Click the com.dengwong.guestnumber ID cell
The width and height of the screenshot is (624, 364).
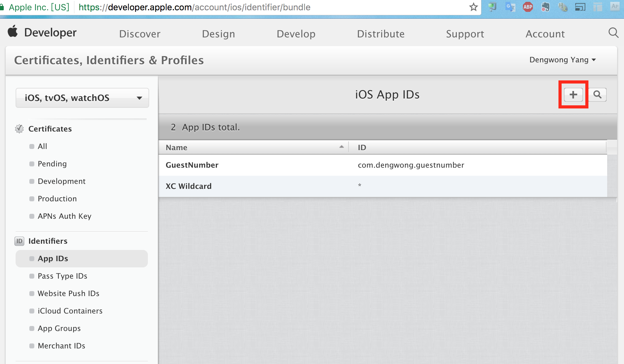411,165
